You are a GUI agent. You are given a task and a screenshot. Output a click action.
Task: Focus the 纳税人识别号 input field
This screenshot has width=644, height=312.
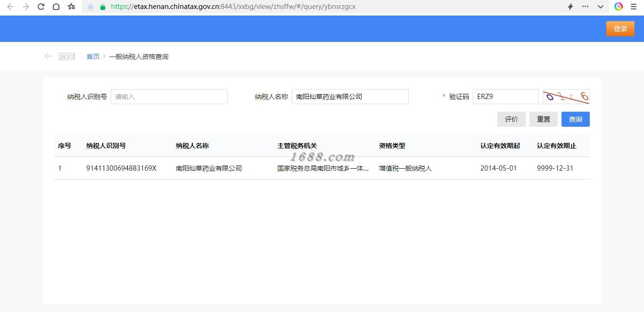pos(169,97)
